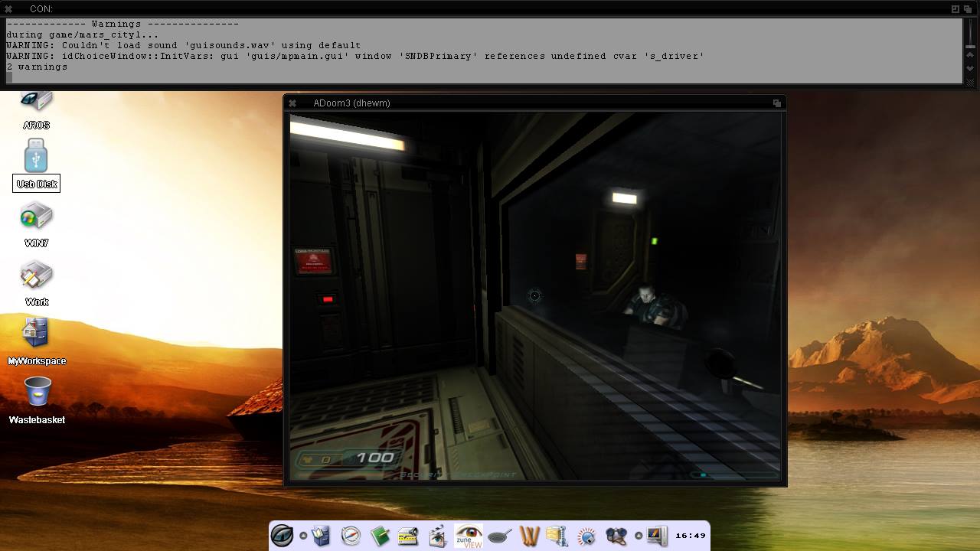
Task: Launch the binoculars search icon
Action: coord(616,536)
